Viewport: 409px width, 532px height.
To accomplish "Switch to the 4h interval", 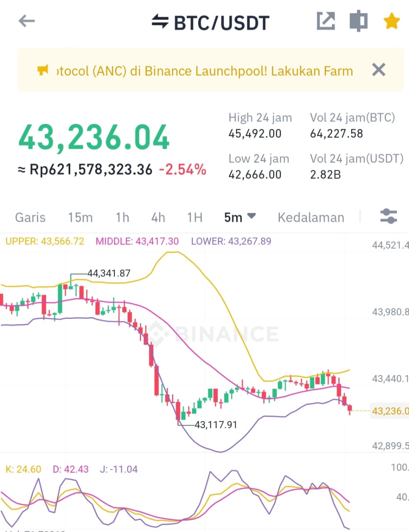I will [x=158, y=217].
